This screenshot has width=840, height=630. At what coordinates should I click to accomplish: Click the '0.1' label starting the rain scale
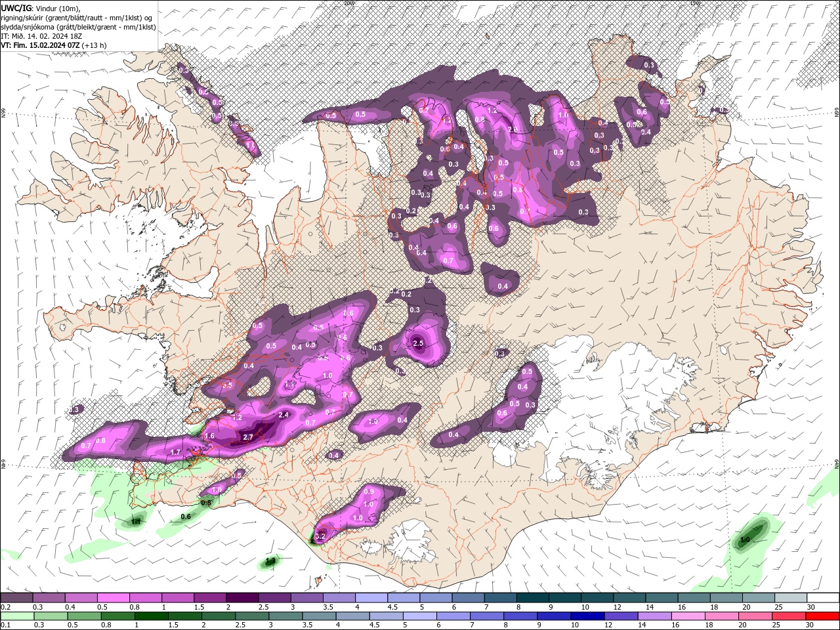(x=5, y=625)
